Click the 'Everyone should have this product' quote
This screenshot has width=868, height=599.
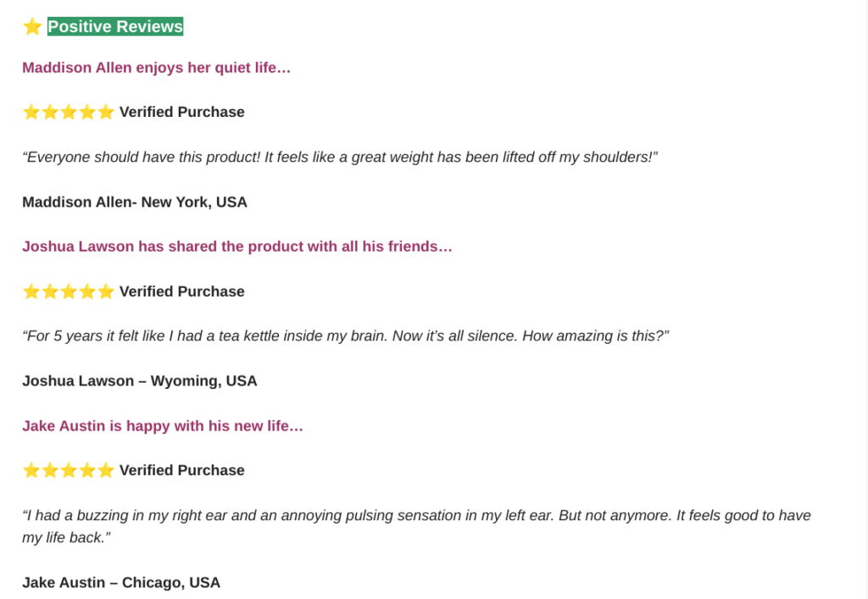340,157
